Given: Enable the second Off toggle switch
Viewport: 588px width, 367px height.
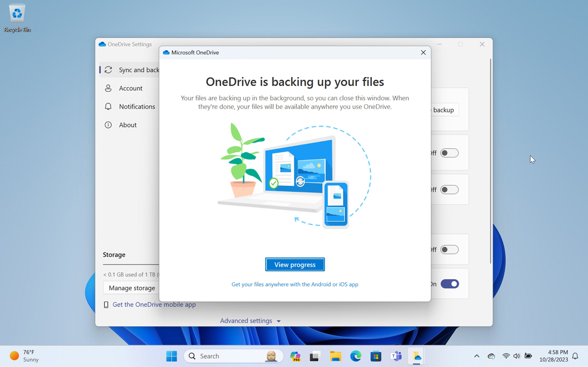Looking at the screenshot, I should (x=450, y=190).
